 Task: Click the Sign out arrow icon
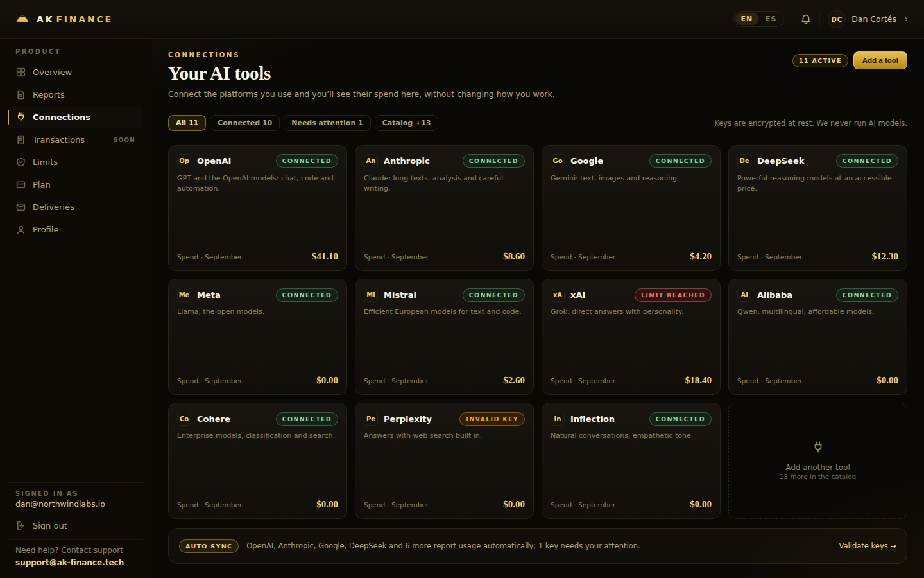pos(21,526)
